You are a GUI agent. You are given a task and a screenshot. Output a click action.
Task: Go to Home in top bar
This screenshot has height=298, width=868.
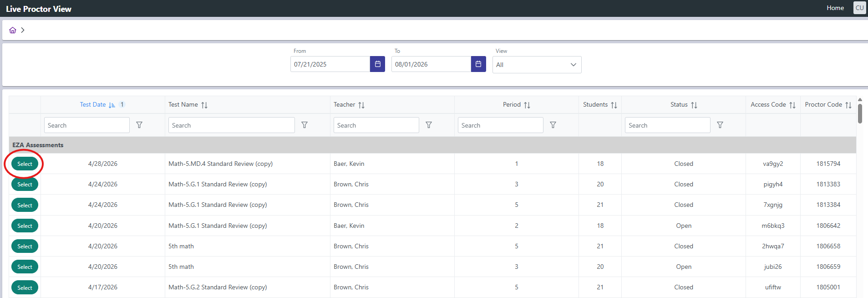pyautogui.click(x=835, y=8)
